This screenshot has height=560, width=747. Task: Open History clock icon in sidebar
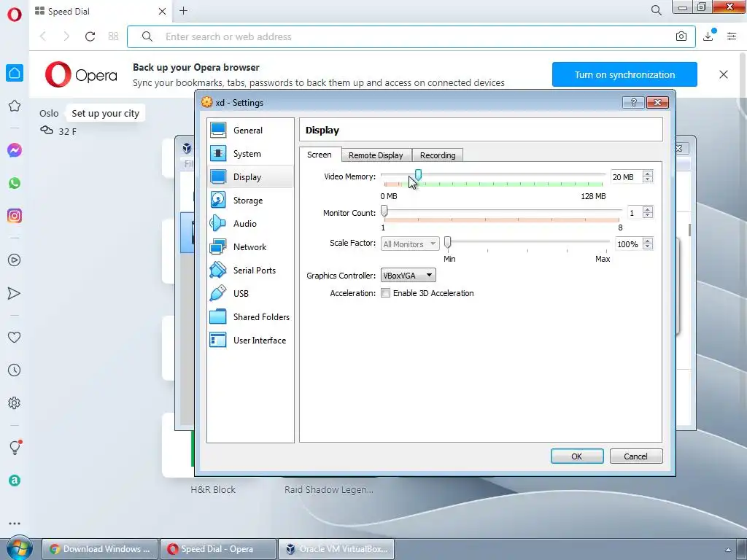[15, 370]
